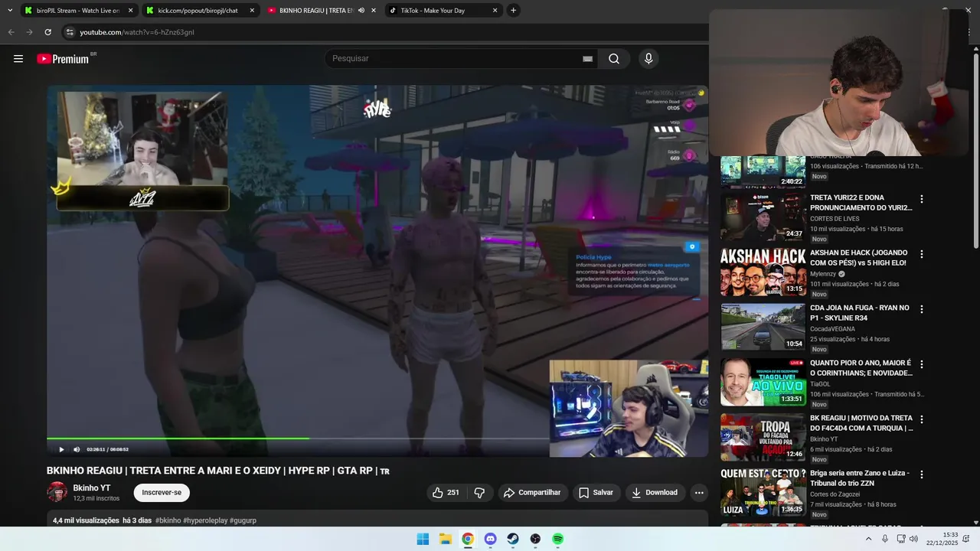This screenshot has width=980, height=551.
Task: Show hidden system tray icons chevron
Action: [x=868, y=539]
